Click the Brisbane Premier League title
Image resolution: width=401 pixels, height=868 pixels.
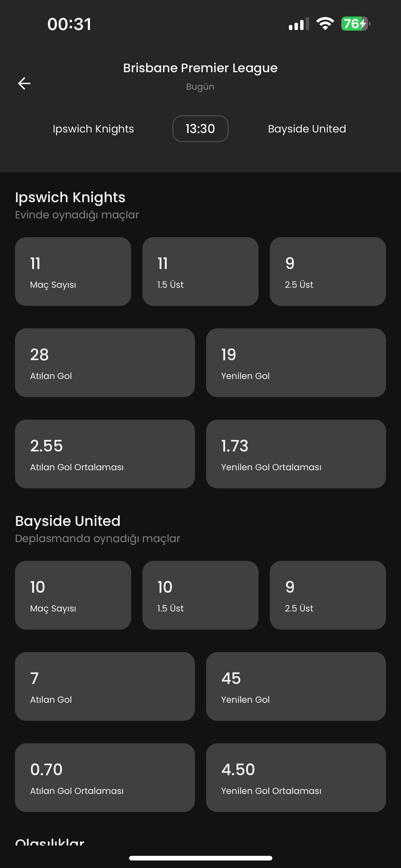coord(200,68)
